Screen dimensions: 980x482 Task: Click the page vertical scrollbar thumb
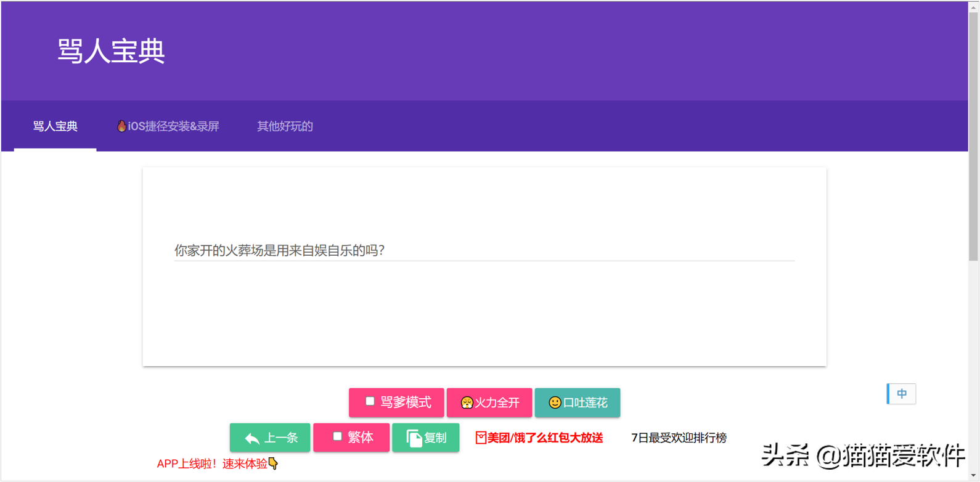pos(974,136)
